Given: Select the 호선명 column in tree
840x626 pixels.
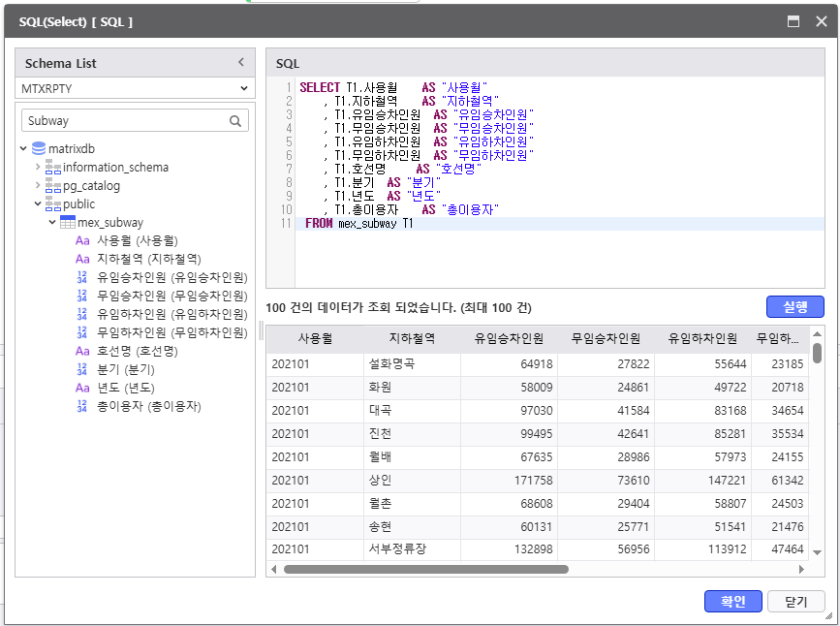Looking at the screenshot, I should (x=137, y=351).
